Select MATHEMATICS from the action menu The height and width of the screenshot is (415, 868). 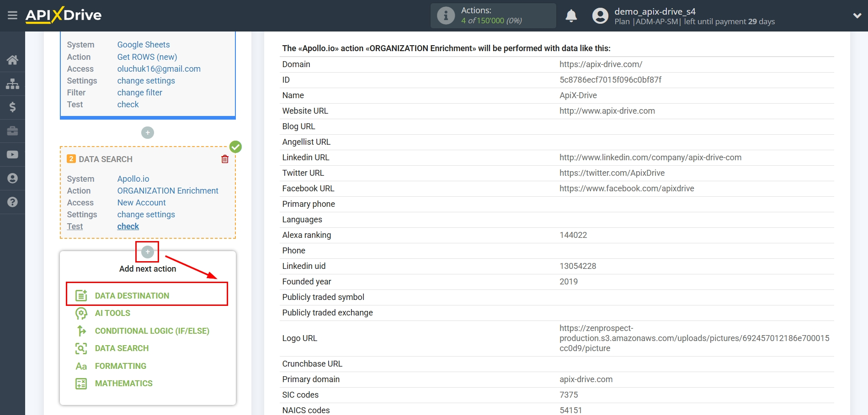(123, 383)
